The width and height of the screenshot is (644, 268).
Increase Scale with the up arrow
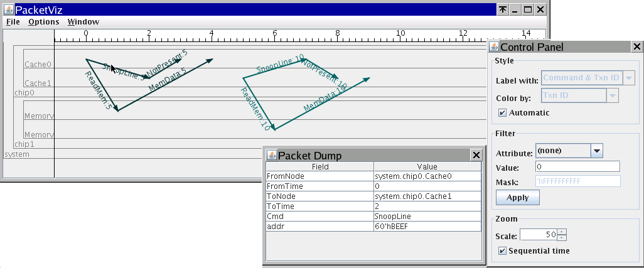point(562,232)
